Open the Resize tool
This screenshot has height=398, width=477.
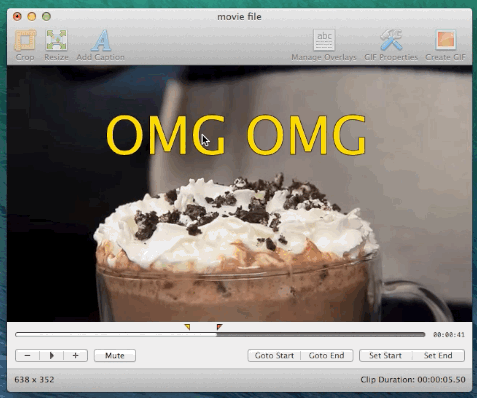pos(56,40)
